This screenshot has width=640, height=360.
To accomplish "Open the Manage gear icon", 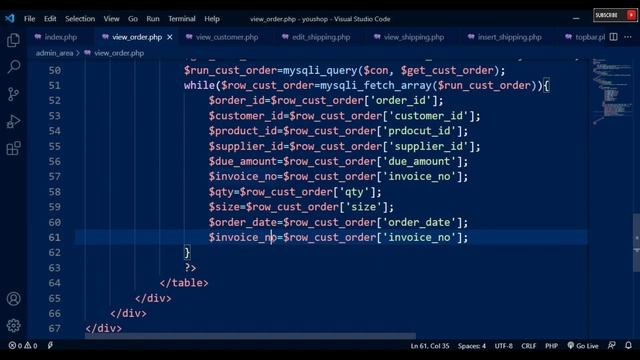I will (13, 325).
